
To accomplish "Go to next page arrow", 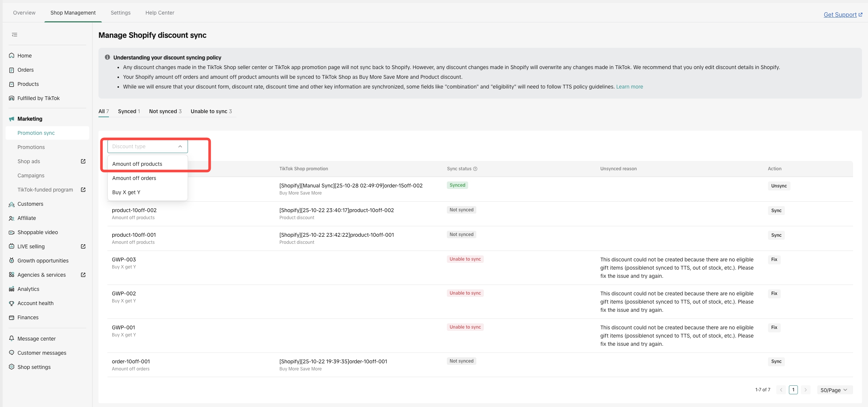I will click(805, 390).
